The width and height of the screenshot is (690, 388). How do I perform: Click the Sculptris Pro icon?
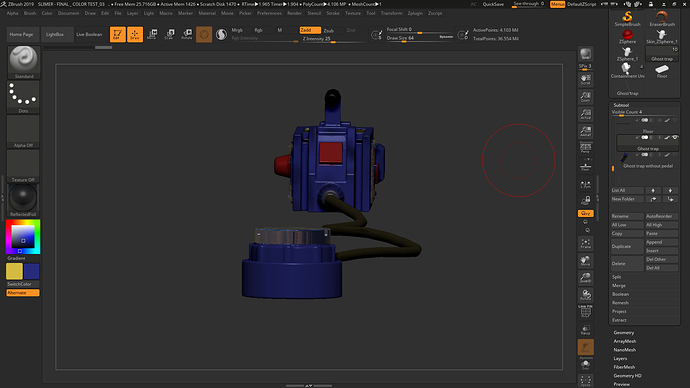pos(221,34)
